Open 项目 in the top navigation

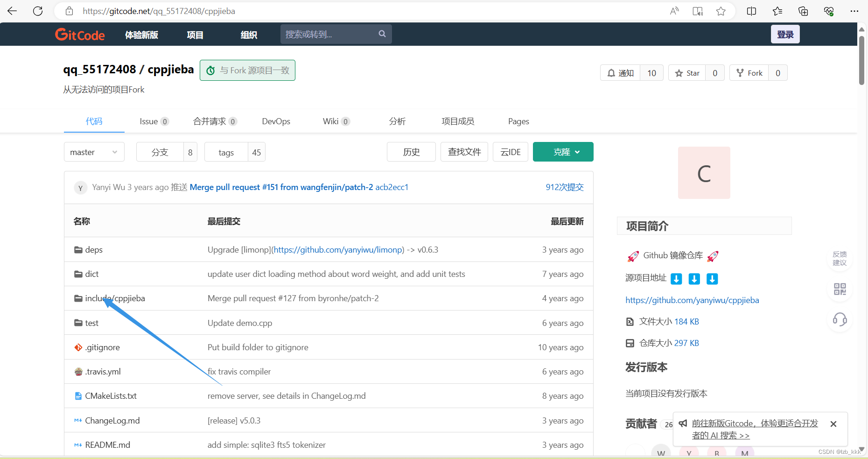[195, 35]
